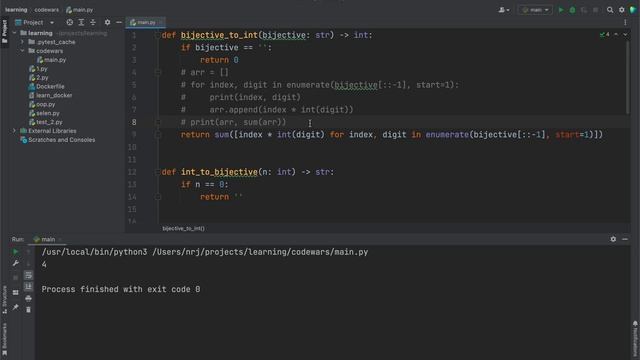Select selen.py in project tree
The height and width of the screenshot is (360, 640).
click(x=44, y=113)
